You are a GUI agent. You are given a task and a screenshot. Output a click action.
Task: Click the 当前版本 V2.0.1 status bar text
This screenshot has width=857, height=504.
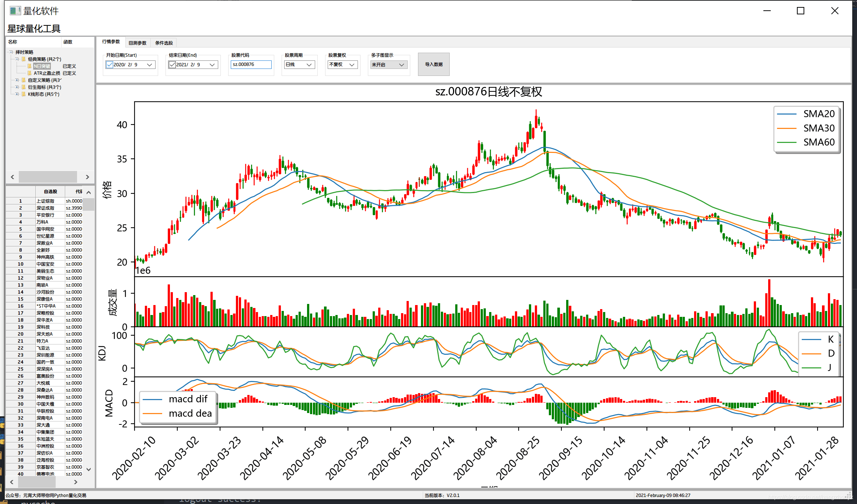pos(442,496)
